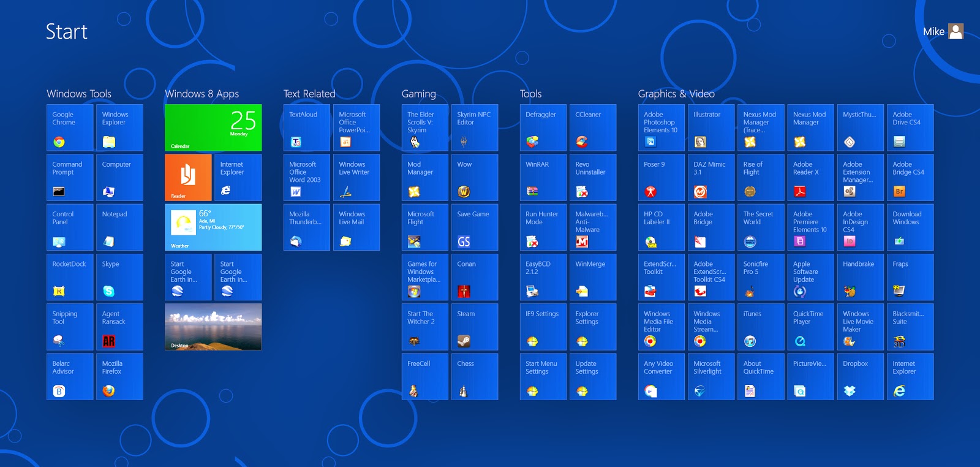Open the Start Menu Settings tile
Viewport: 980px width, 467px height.
[x=543, y=376]
